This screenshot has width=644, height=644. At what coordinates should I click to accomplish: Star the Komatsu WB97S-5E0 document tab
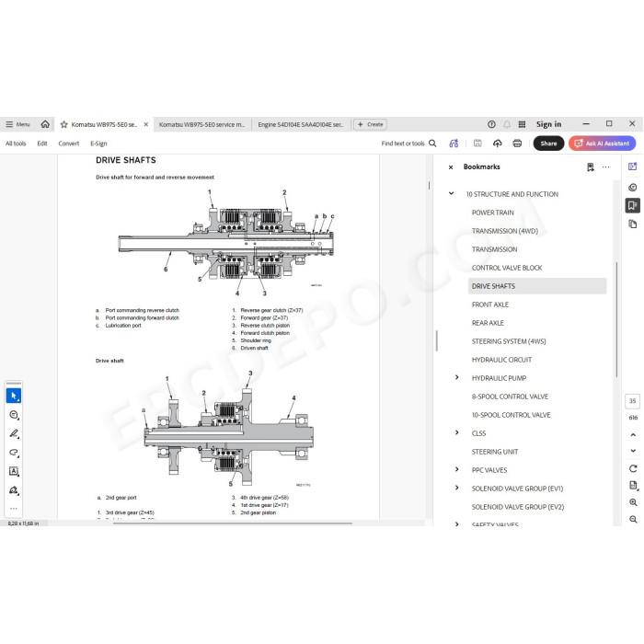[63, 124]
